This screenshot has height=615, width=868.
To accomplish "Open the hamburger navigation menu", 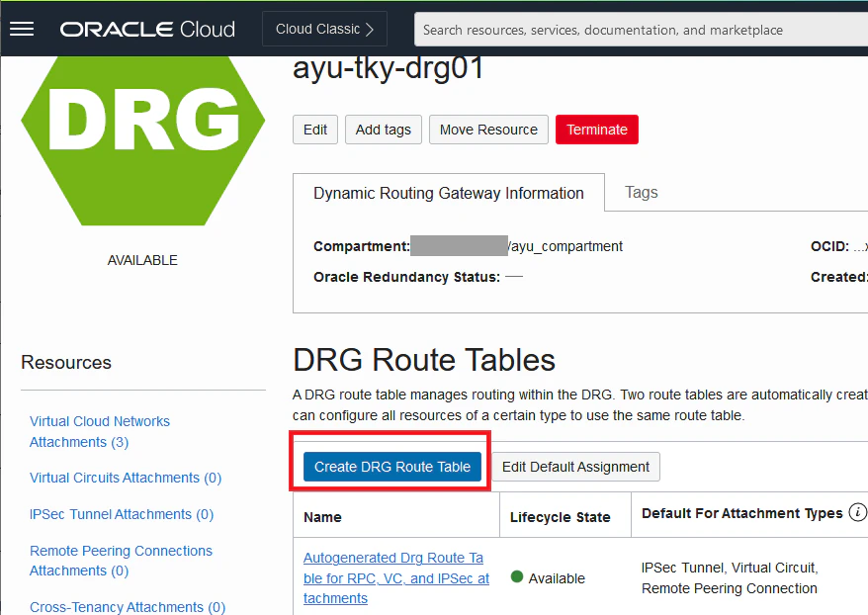I will coord(22,29).
